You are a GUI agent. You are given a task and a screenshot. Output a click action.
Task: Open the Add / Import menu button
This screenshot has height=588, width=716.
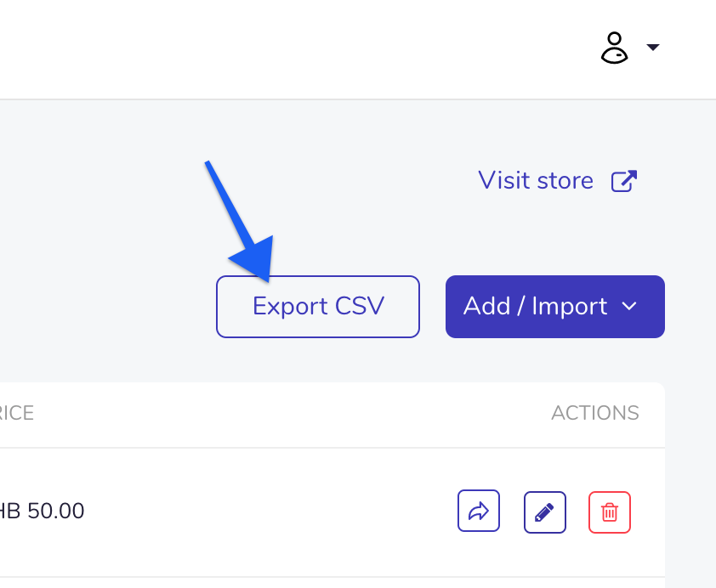point(554,307)
